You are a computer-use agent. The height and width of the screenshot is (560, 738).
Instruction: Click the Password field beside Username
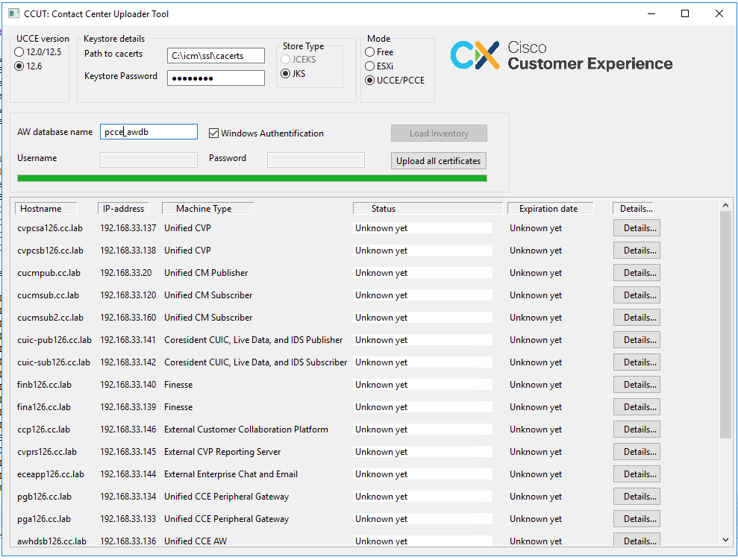click(x=316, y=160)
